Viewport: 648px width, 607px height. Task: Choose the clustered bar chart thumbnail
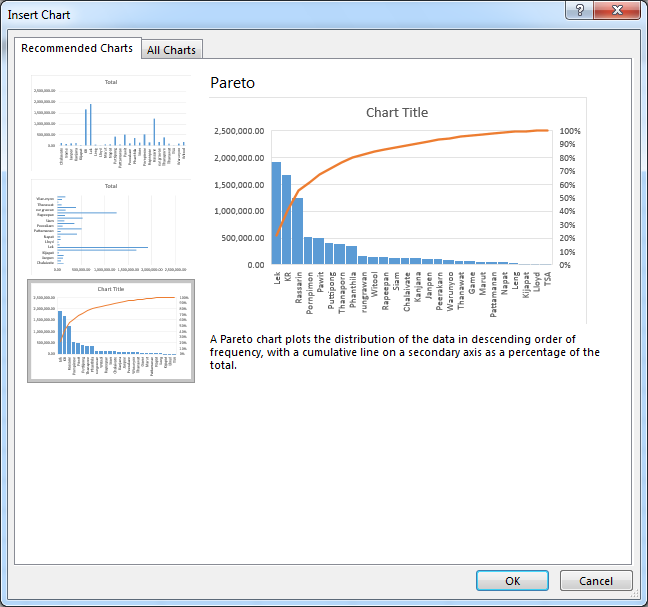pos(111,227)
